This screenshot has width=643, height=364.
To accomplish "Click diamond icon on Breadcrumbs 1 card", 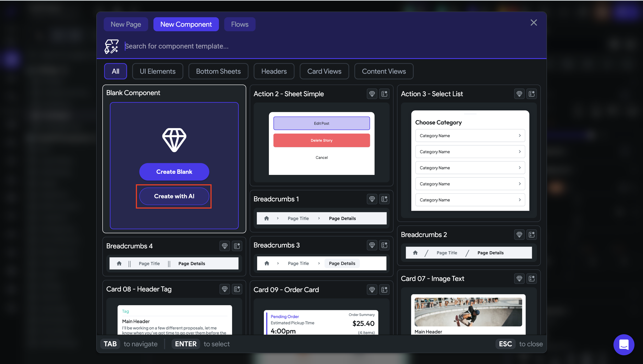I will coord(372,199).
